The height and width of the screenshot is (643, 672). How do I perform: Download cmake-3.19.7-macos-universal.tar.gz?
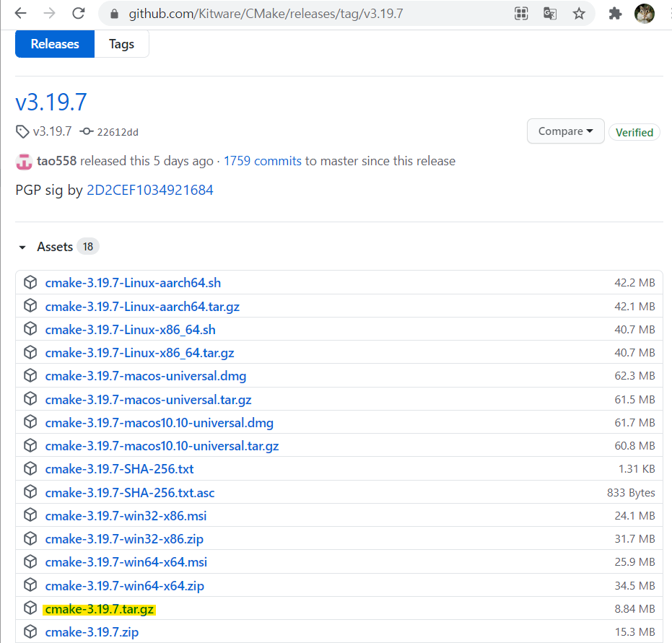148,400
